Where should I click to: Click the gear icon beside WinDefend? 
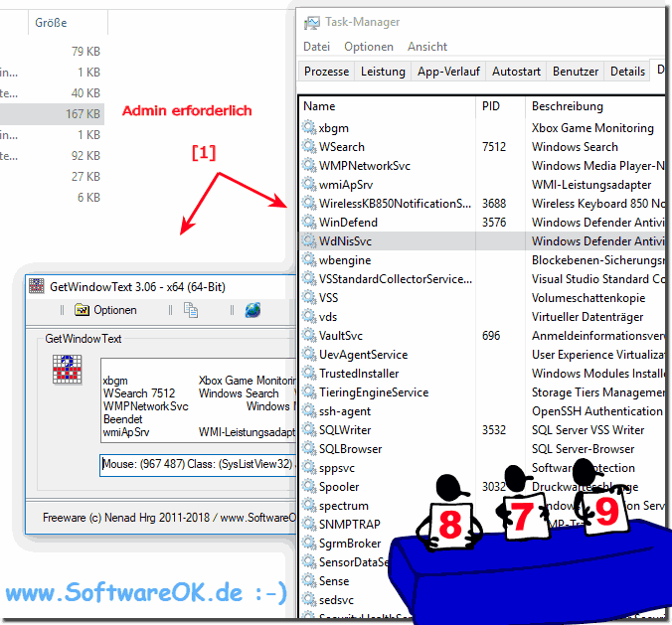(309, 222)
